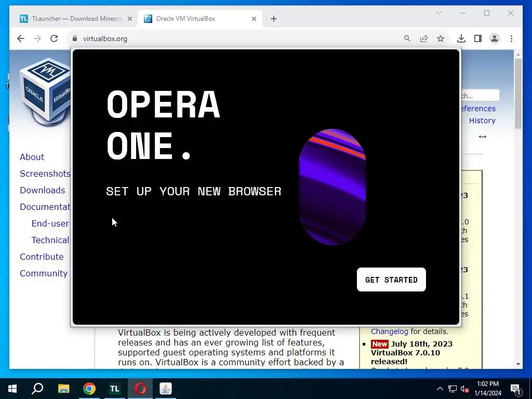Click the page search field
Viewport: 532px width, 399px height.
pyautogui.click(x=480, y=96)
